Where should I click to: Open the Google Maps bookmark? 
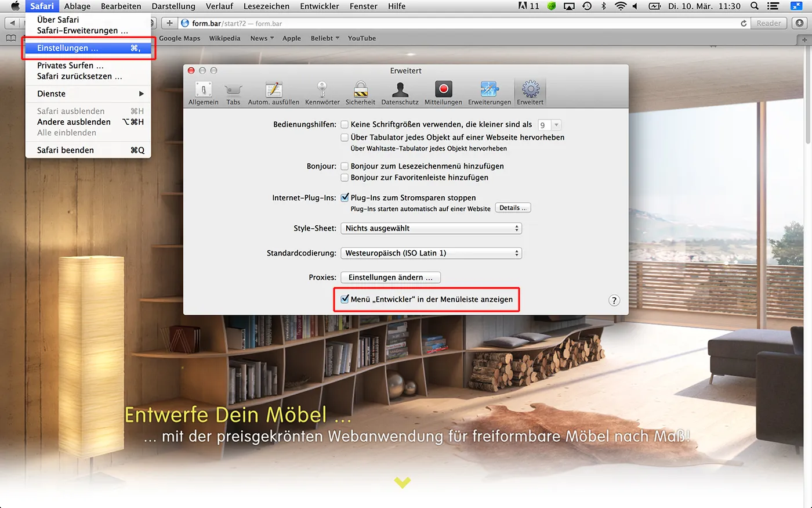(179, 38)
